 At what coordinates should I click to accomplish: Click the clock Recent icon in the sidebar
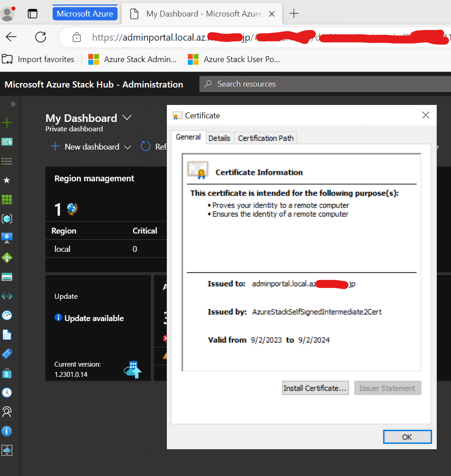(x=7, y=392)
